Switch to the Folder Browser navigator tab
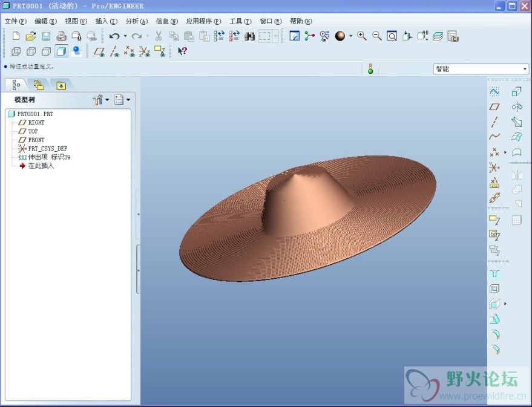The height and width of the screenshot is (407, 532). [39, 85]
